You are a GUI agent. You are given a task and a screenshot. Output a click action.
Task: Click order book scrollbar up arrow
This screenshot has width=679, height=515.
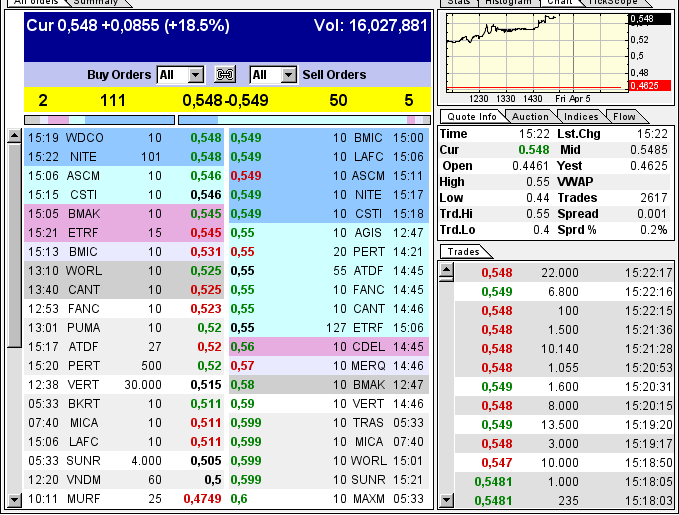pos(14,136)
